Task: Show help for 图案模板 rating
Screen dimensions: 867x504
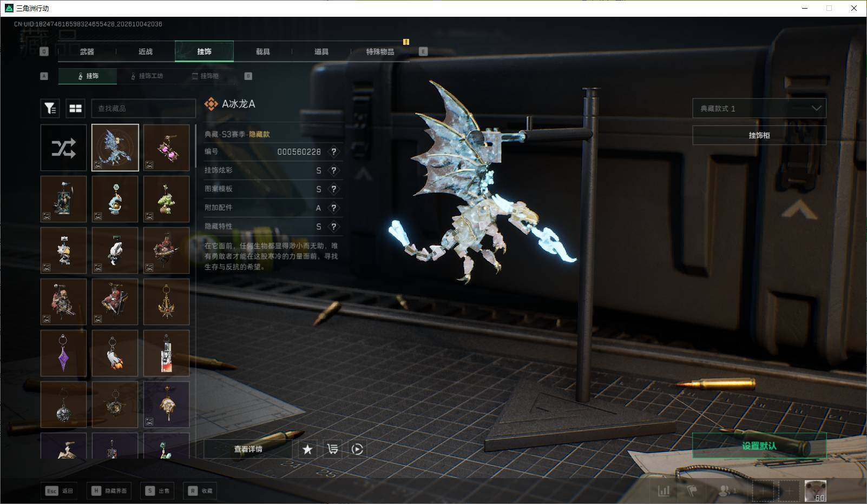Action: click(334, 189)
